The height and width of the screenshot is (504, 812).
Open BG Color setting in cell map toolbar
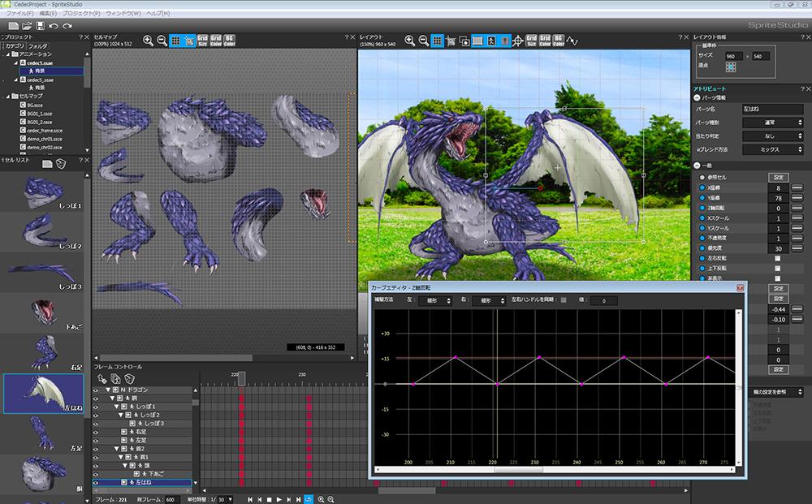[230, 41]
